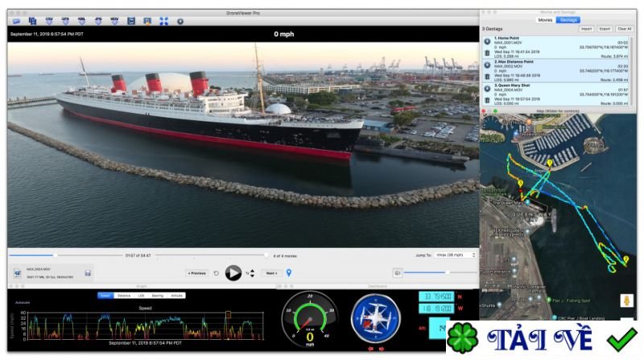
Task: Click the open folder icon in toolbar
Action: point(15,21)
